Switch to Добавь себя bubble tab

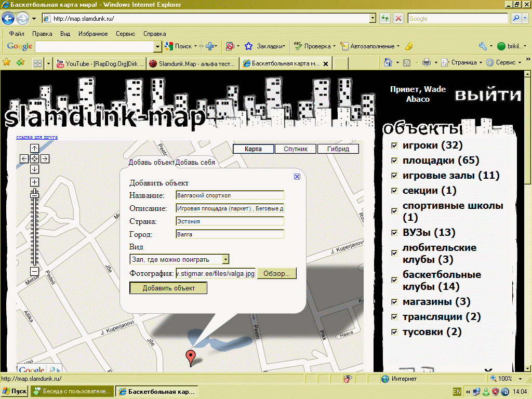pyautogui.click(x=195, y=163)
